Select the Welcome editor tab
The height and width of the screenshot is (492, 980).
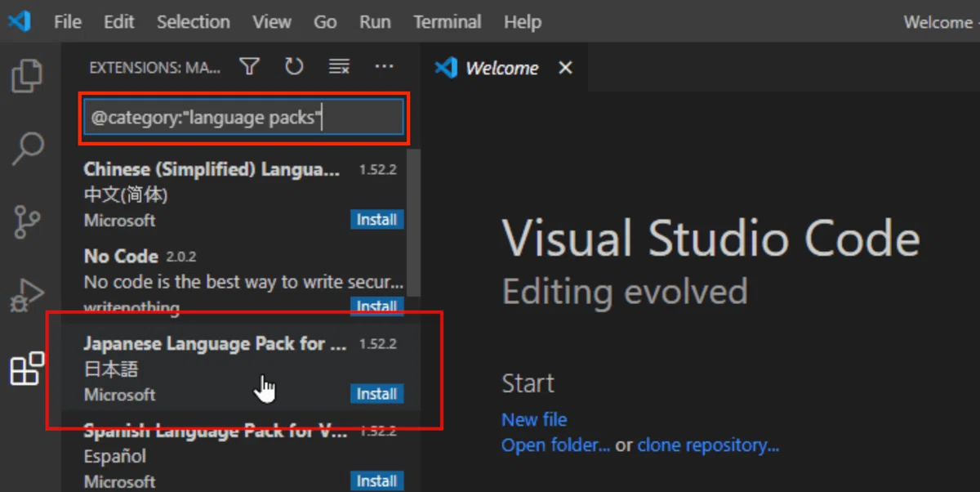(504, 68)
